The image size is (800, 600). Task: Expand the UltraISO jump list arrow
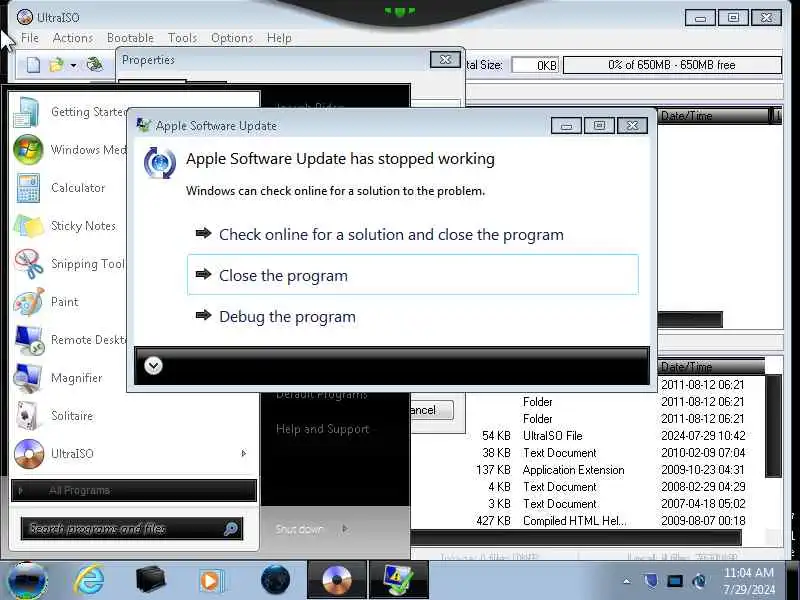click(x=244, y=453)
